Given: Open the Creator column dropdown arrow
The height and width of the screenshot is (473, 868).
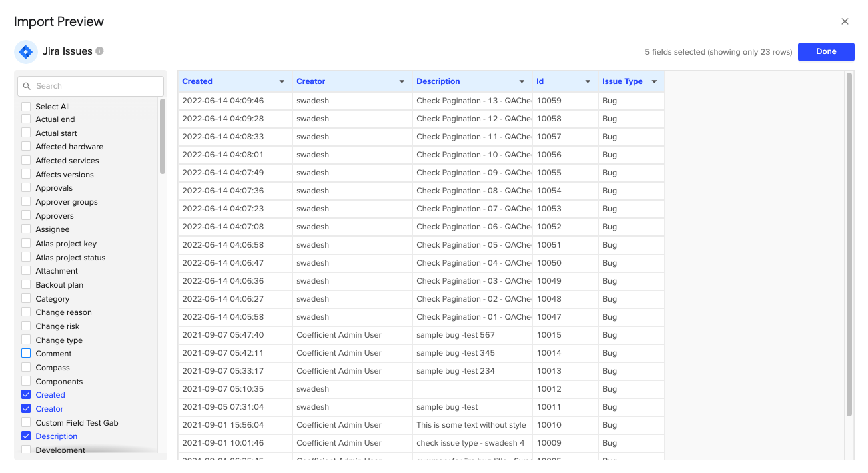Looking at the screenshot, I should click(402, 81).
